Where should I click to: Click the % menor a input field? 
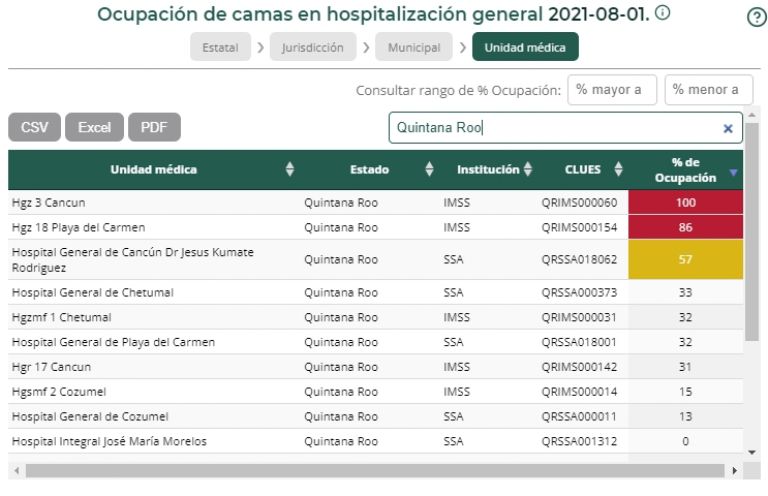coord(709,90)
